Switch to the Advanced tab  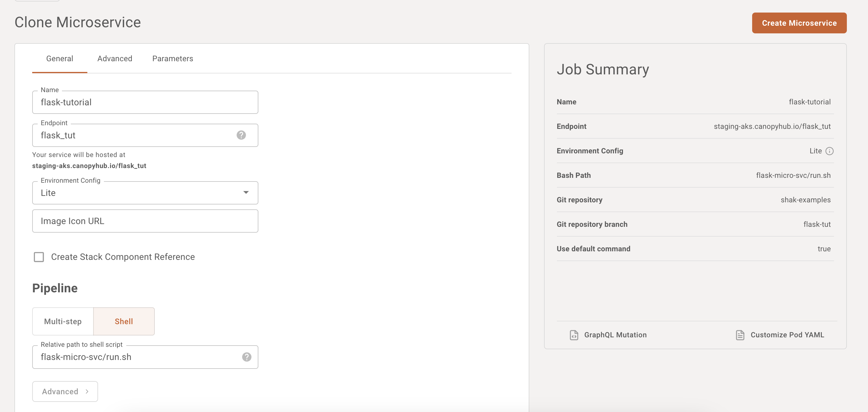coord(115,58)
